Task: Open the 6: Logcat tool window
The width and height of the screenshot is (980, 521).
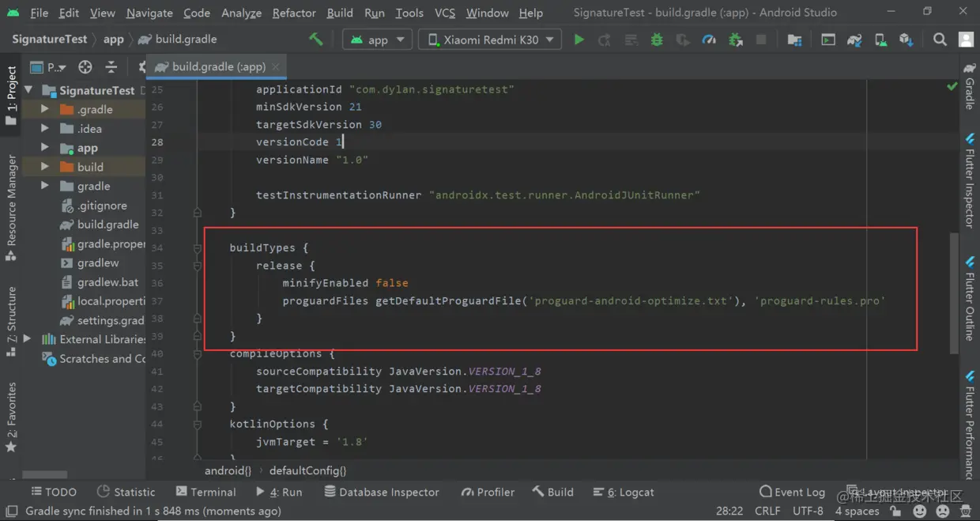Action: coord(623,492)
